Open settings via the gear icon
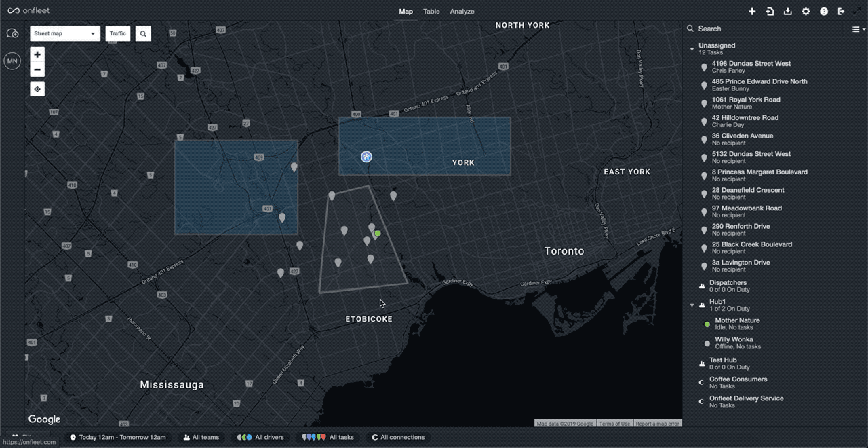The width and height of the screenshot is (868, 448). click(806, 12)
